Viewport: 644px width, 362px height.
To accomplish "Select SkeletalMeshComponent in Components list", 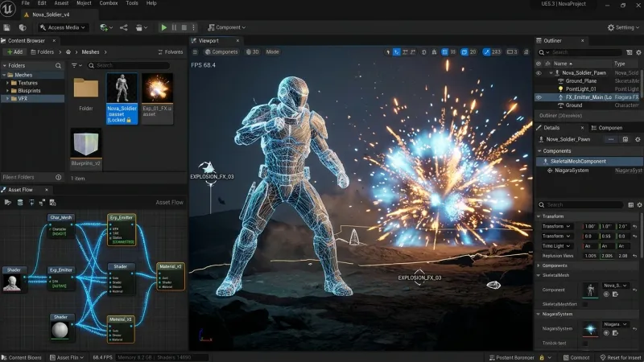I will [x=590, y=162].
